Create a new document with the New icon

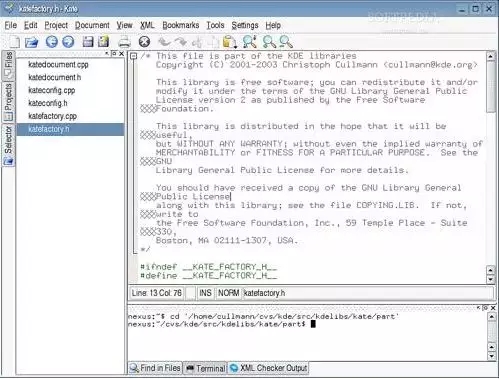click(14, 42)
